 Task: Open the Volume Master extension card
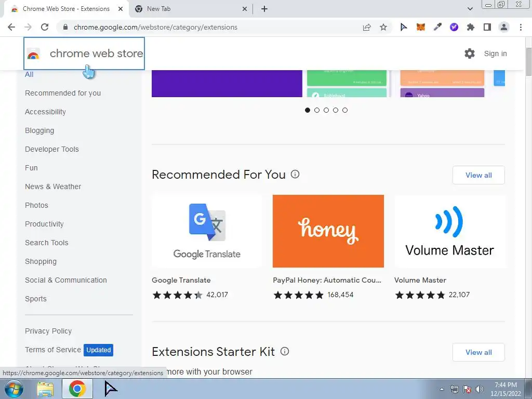tap(449, 248)
